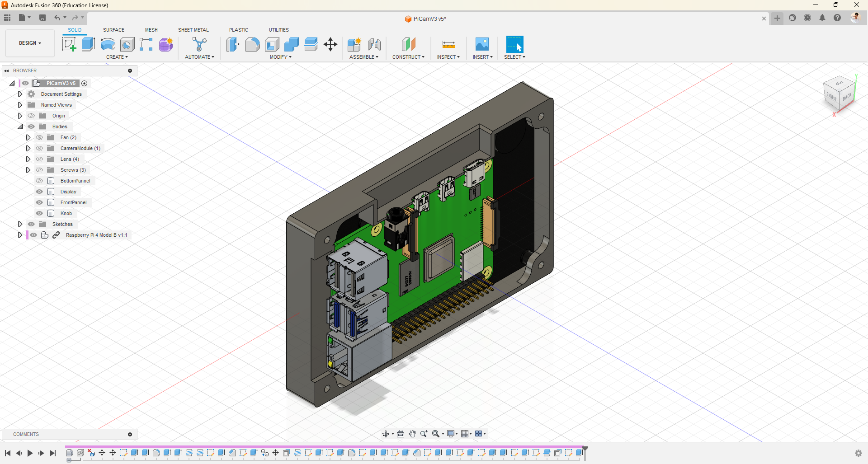
Task: Click the Save icon
Action: tap(42, 18)
